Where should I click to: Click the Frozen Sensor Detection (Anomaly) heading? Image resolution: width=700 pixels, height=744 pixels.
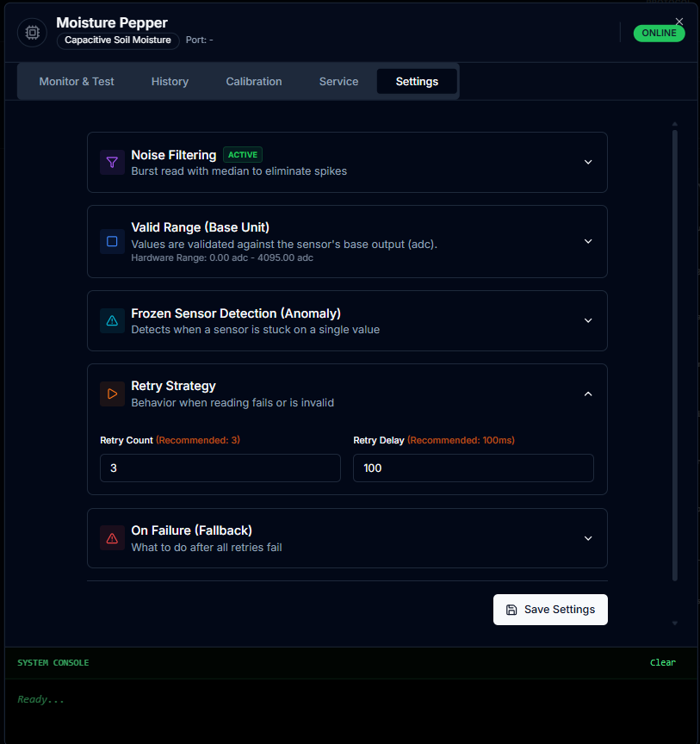[236, 313]
